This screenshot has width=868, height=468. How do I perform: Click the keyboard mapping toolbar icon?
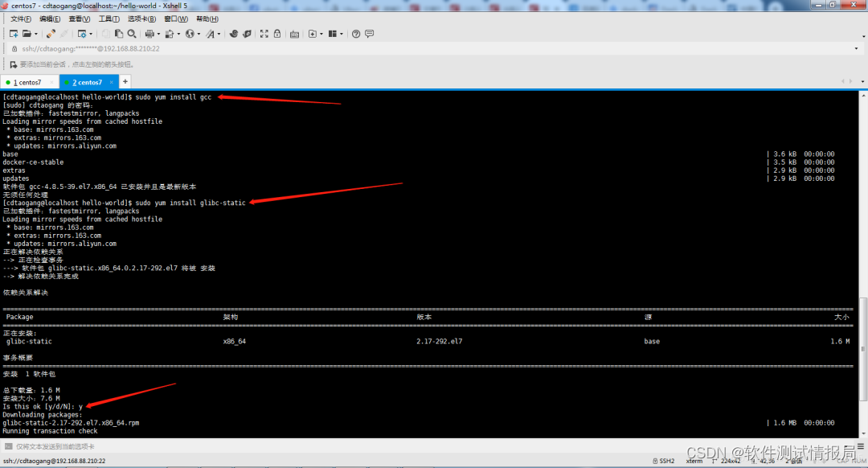[x=294, y=34]
